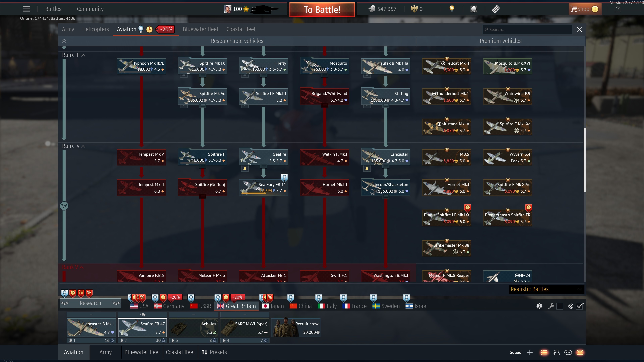Image resolution: width=644 pixels, height=362 pixels.
Task: Open the Presets button in the bottom bar
Action: (x=214, y=352)
